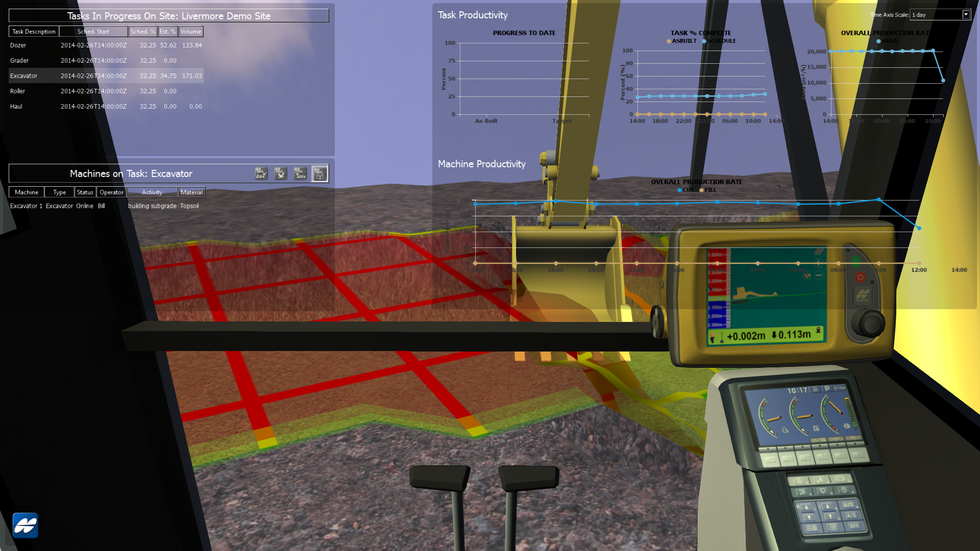Select the third machine camera view icon
The width and height of the screenshot is (980, 551).
coord(300,173)
